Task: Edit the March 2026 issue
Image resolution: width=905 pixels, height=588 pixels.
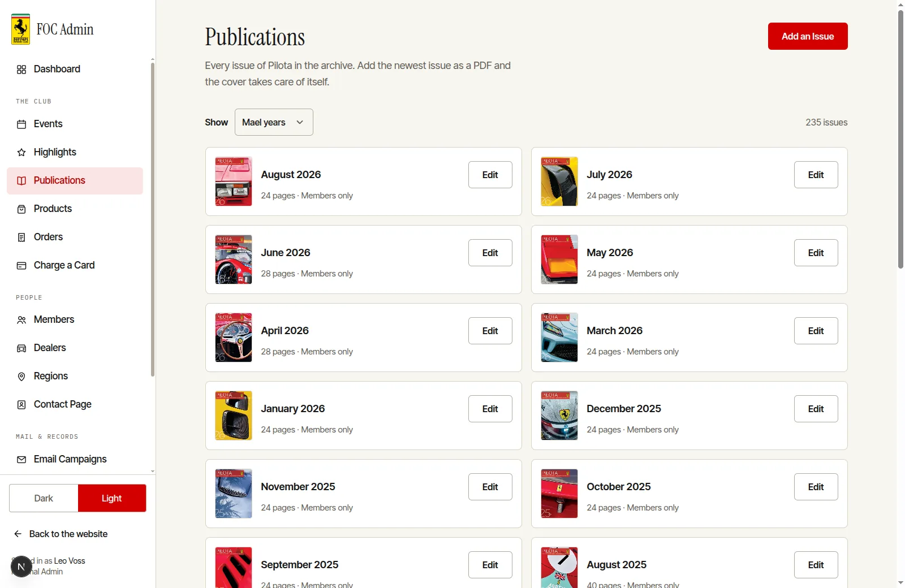Action: [816, 331]
